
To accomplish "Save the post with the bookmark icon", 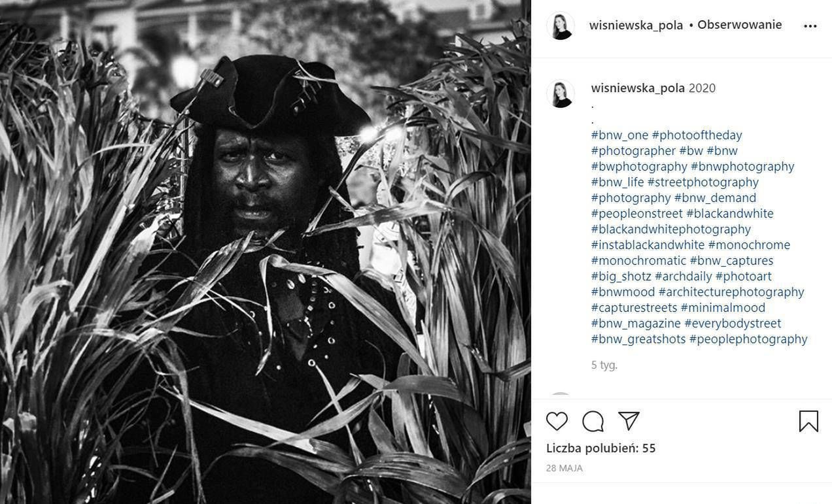I will pos(808,421).
